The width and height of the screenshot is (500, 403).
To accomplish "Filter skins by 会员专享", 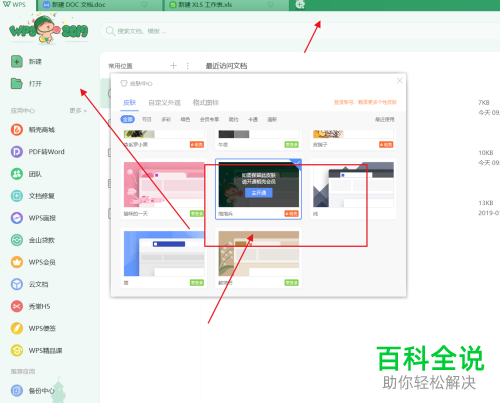I will (209, 119).
